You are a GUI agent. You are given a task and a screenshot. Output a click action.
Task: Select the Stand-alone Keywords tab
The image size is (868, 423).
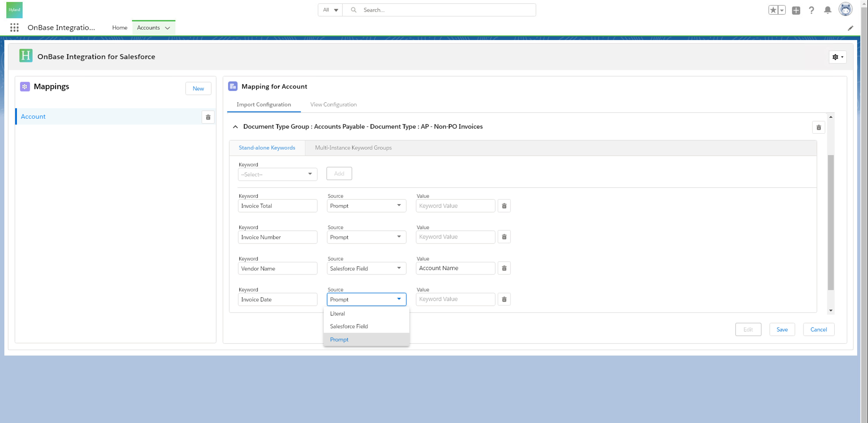pyautogui.click(x=267, y=148)
